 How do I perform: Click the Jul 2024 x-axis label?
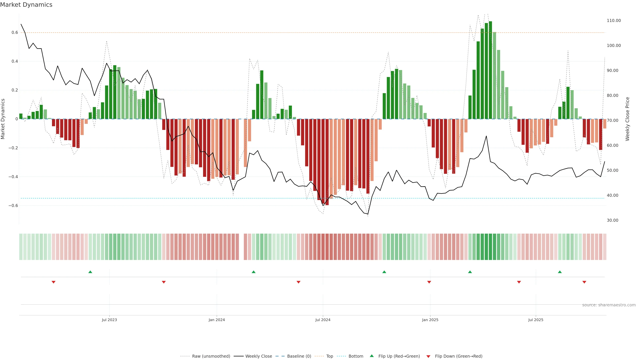[x=323, y=320]
